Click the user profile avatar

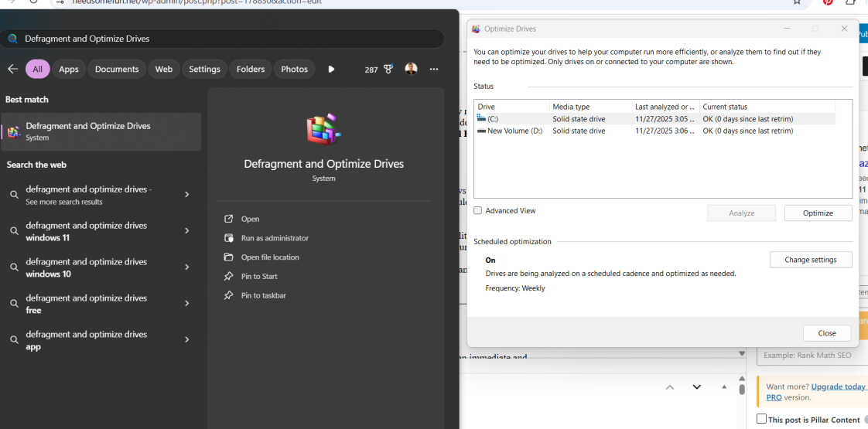411,69
